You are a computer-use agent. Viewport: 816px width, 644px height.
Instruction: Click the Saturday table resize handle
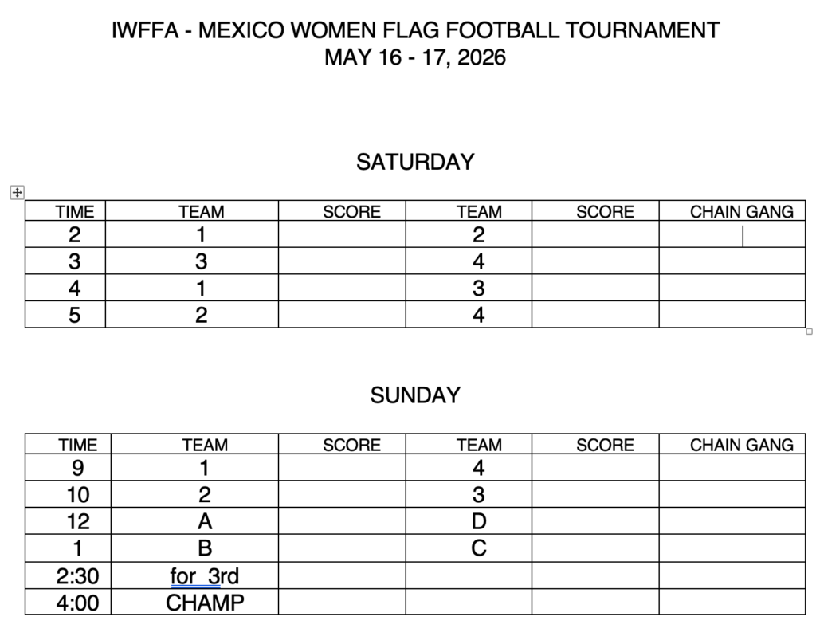pyautogui.click(x=810, y=332)
